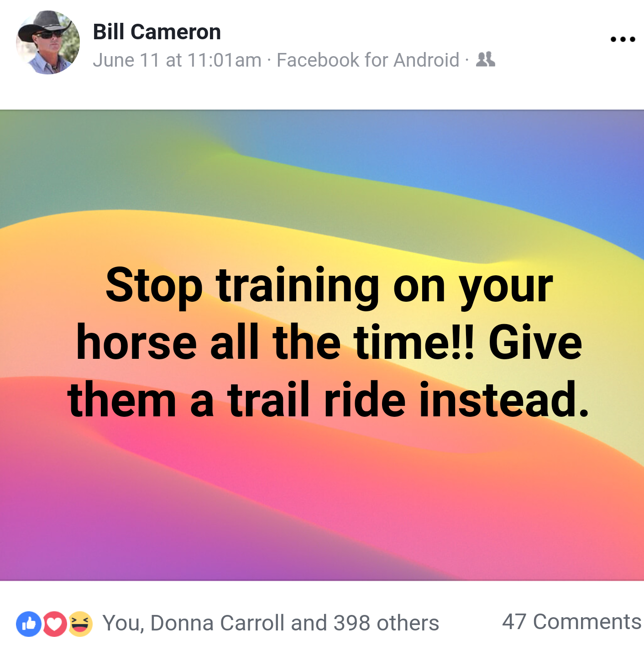Open the list of 398 others who reacted
The width and height of the screenshot is (644, 651).
(386, 623)
